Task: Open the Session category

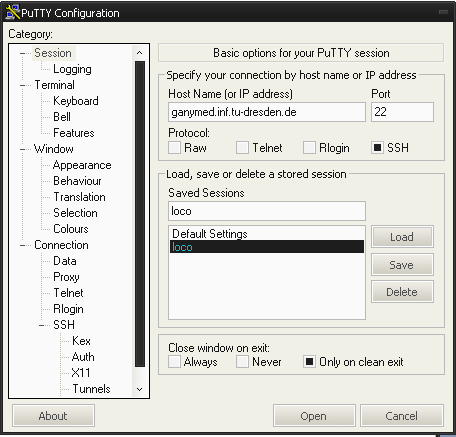Action: (x=53, y=53)
